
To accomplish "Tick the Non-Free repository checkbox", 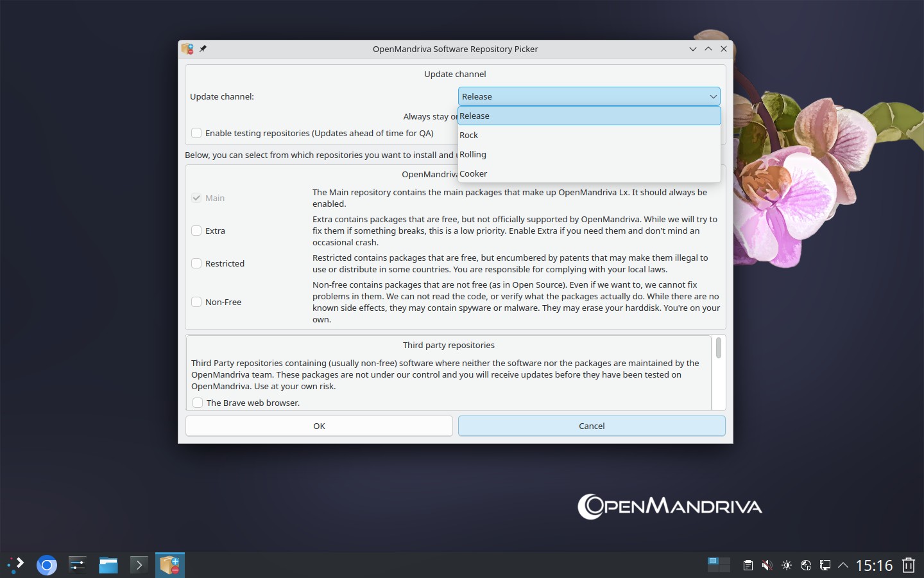I will click(x=196, y=302).
